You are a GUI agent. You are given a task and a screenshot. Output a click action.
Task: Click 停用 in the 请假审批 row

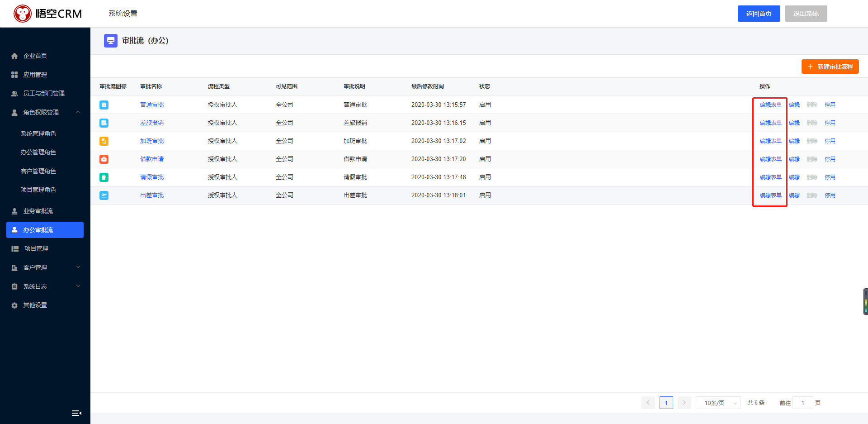coord(830,177)
